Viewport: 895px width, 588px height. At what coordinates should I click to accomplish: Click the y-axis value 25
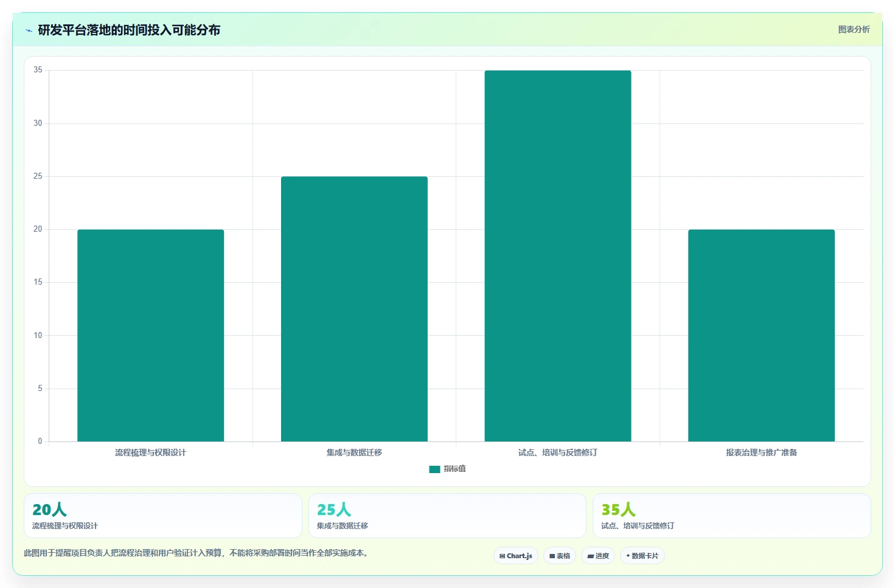coord(38,176)
